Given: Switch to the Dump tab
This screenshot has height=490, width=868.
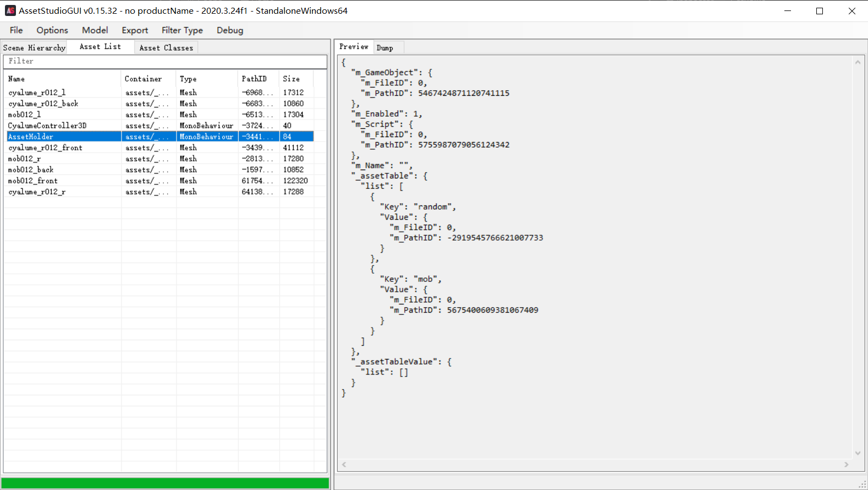Looking at the screenshot, I should [x=385, y=48].
